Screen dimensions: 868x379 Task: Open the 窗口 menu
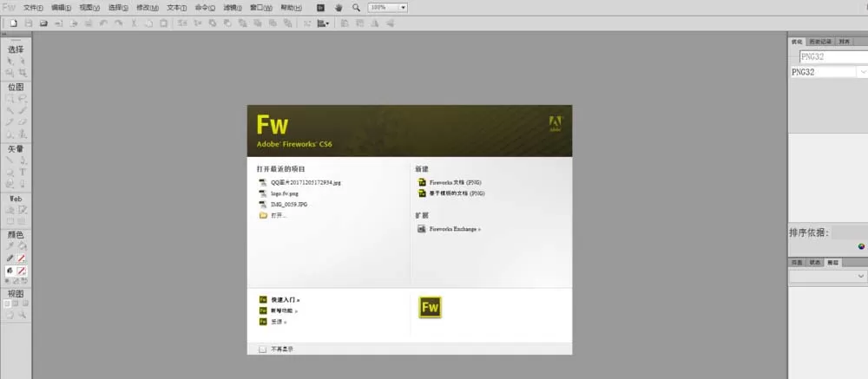pos(260,8)
